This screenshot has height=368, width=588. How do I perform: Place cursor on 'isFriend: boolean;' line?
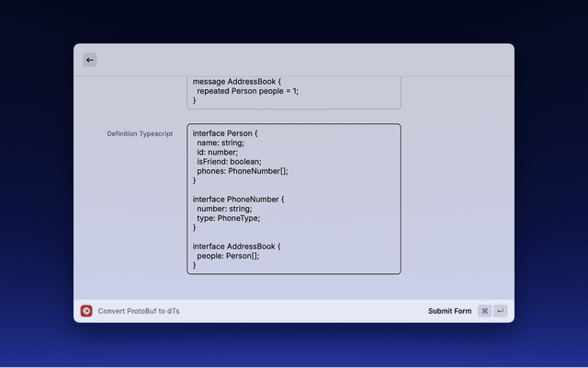coord(229,161)
